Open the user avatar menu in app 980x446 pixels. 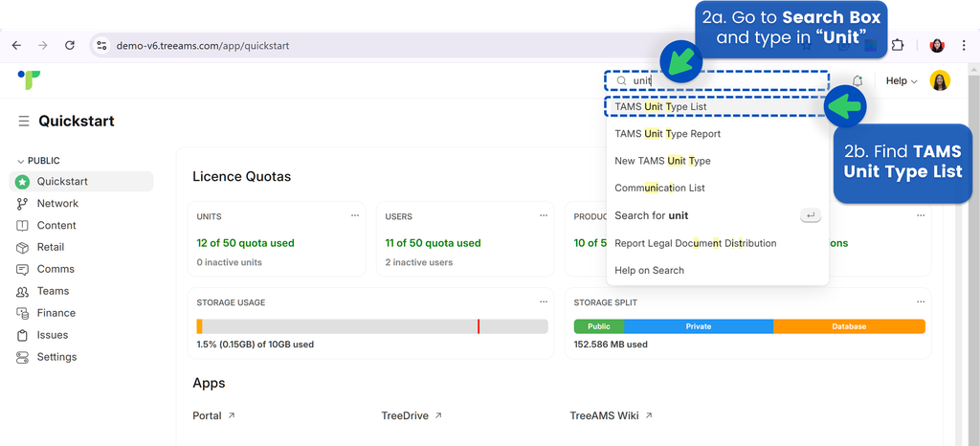coord(940,80)
